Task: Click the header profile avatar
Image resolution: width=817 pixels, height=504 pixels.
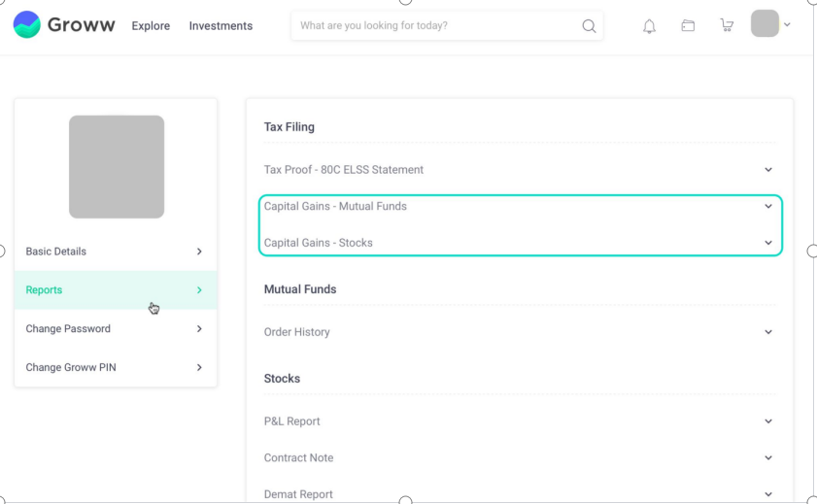Action: (765, 23)
